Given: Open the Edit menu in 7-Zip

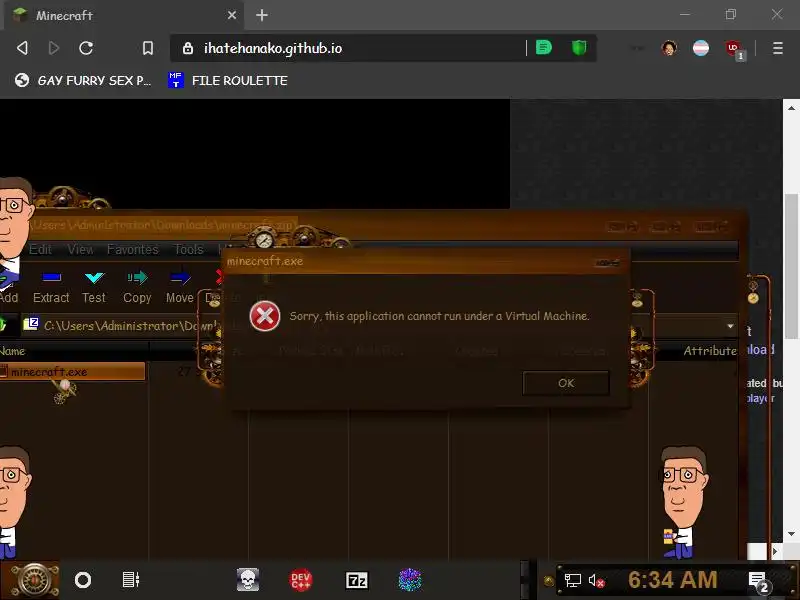Looking at the screenshot, I should (40, 249).
